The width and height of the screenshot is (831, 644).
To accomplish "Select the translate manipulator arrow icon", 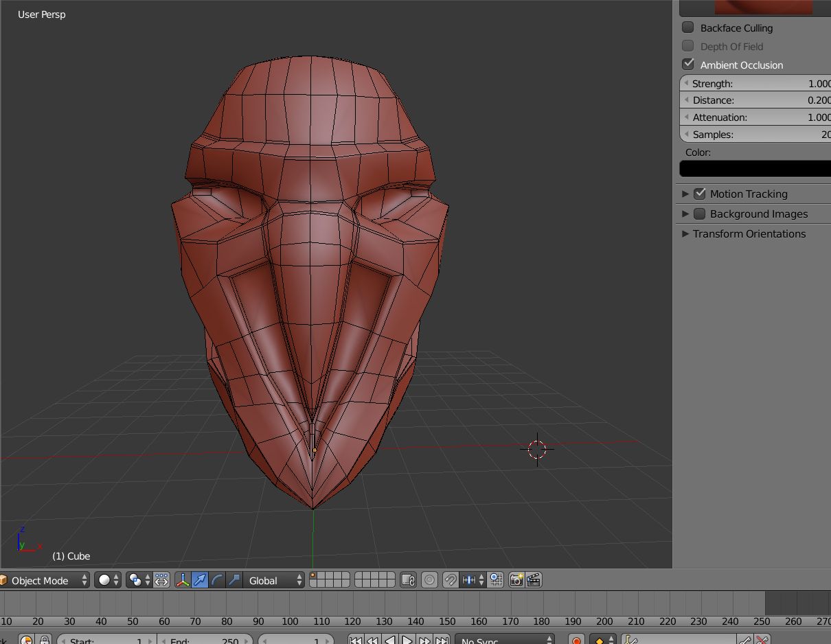I will coord(200,580).
